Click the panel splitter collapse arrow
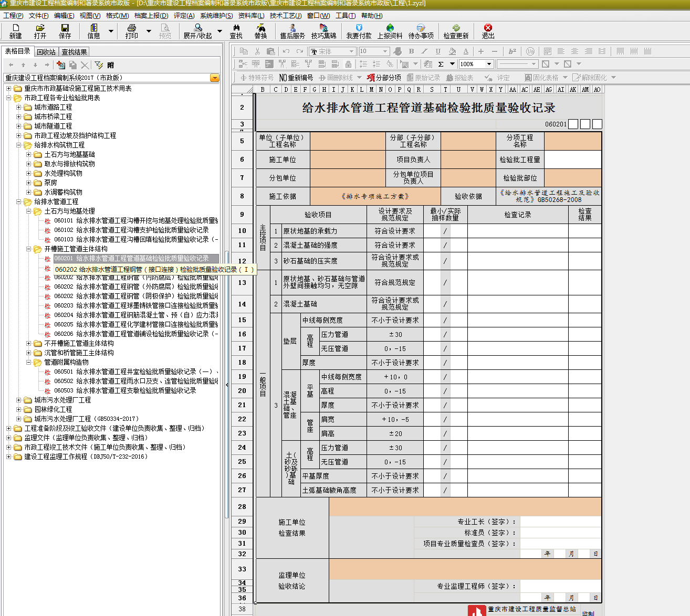 coord(227,385)
